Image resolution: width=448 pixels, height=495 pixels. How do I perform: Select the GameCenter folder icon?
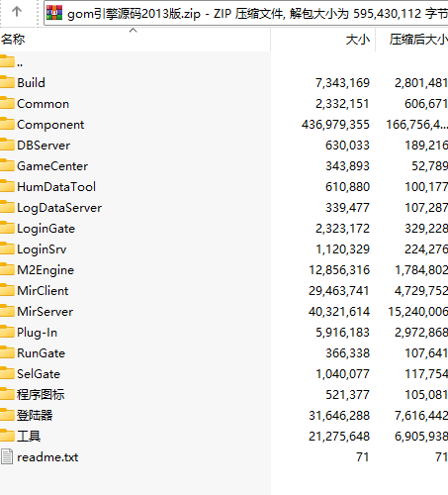(7, 165)
